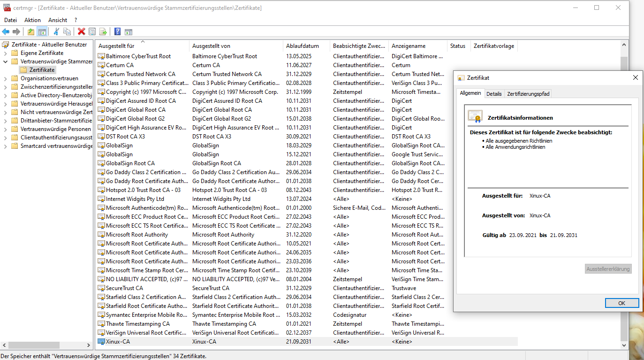
Task: Open Properties via the toolbar icon
Action: (92, 31)
